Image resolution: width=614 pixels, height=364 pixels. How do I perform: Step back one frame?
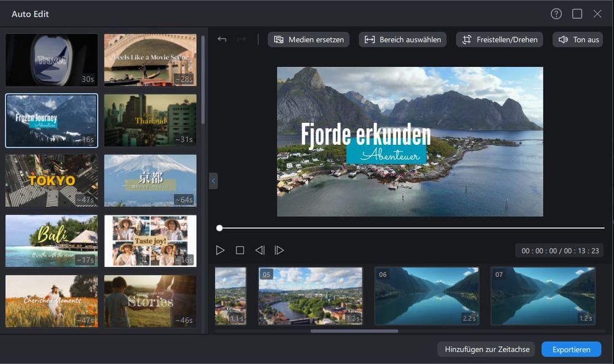pos(259,250)
